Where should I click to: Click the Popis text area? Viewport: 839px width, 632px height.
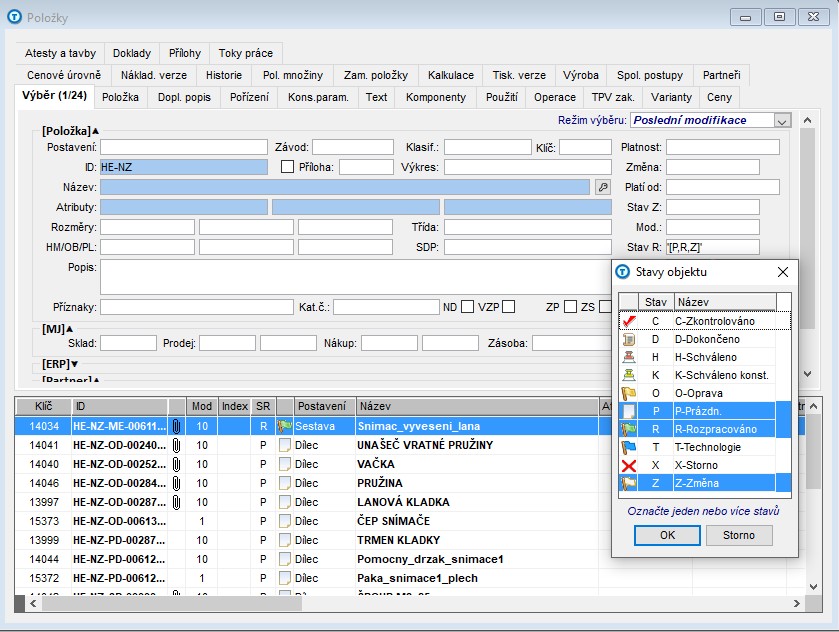click(356, 277)
